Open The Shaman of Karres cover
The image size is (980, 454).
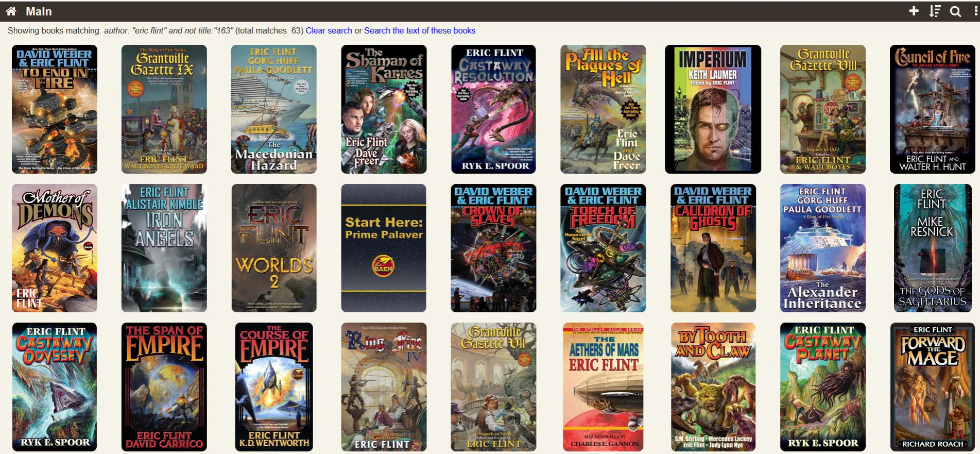[x=384, y=109]
